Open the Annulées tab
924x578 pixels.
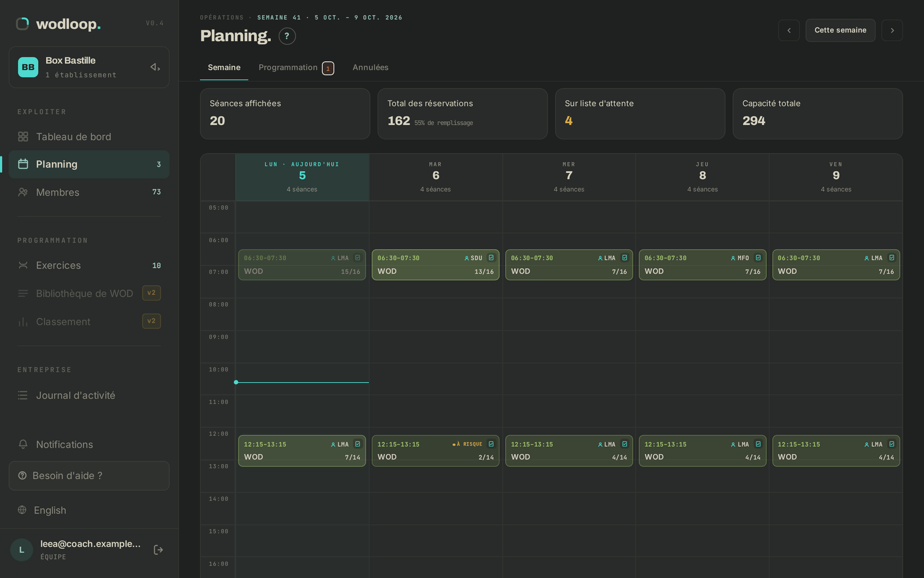pyautogui.click(x=371, y=68)
